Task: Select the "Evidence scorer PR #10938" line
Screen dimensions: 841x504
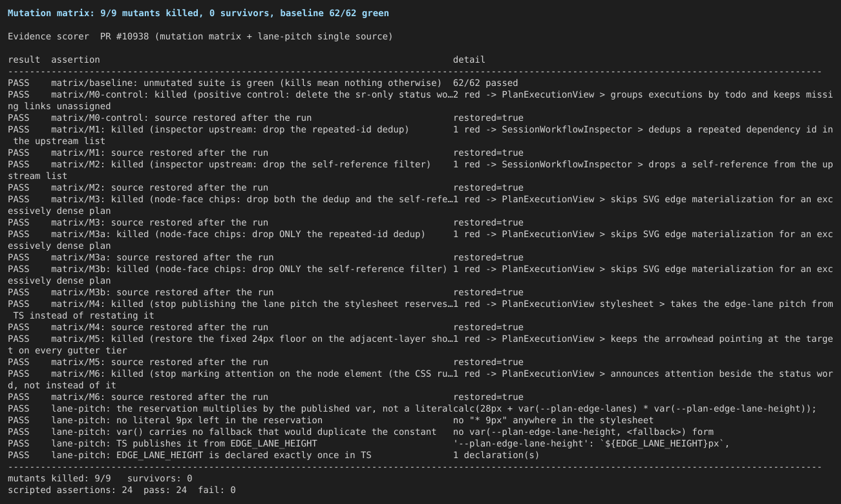Action: [200, 36]
